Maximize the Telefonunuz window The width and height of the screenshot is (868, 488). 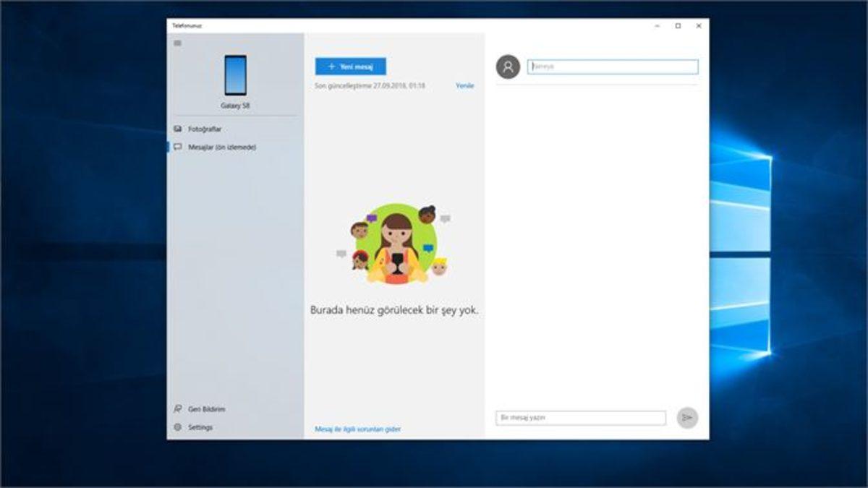tap(678, 25)
